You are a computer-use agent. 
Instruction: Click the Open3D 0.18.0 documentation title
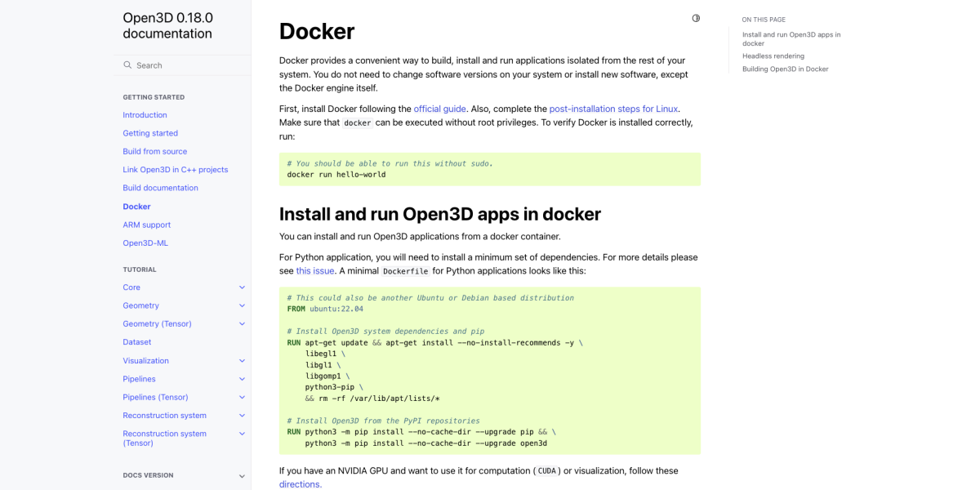[167, 25]
